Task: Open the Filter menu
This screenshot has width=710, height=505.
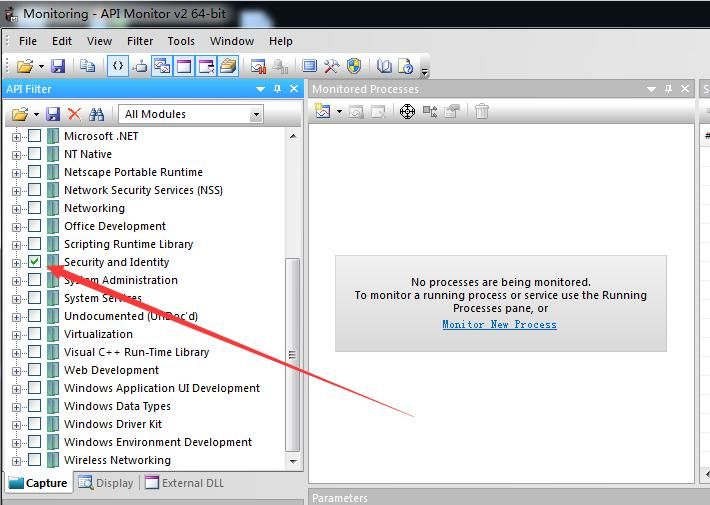Action: click(140, 41)
